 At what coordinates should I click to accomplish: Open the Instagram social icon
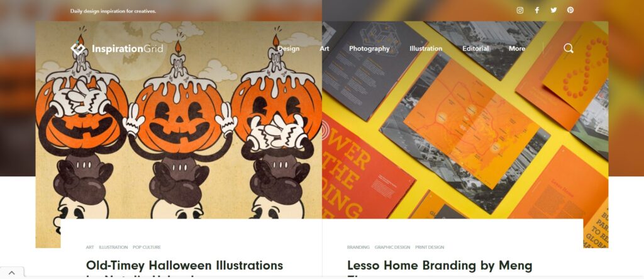(x=520, y=10)
